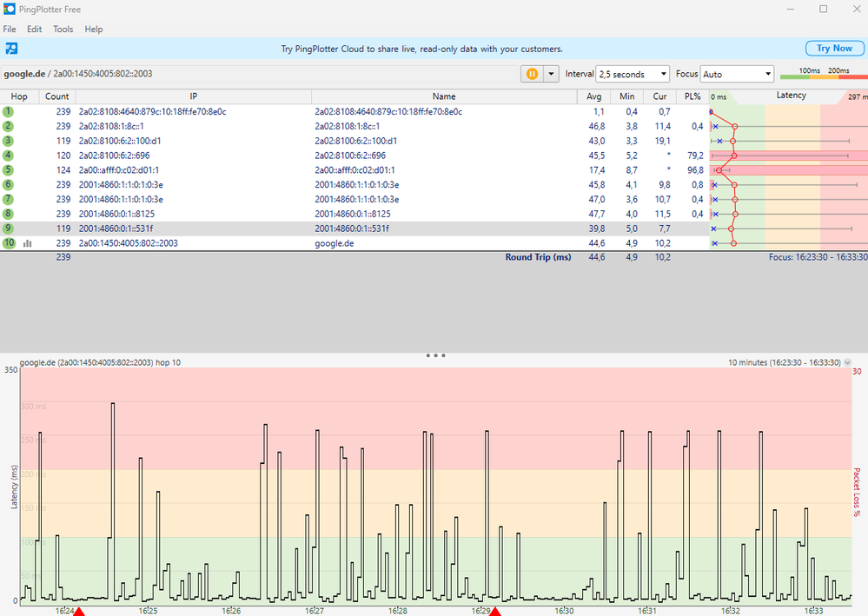
Task: Click the hop 2 green circle icon
Action: pos(8,126)
